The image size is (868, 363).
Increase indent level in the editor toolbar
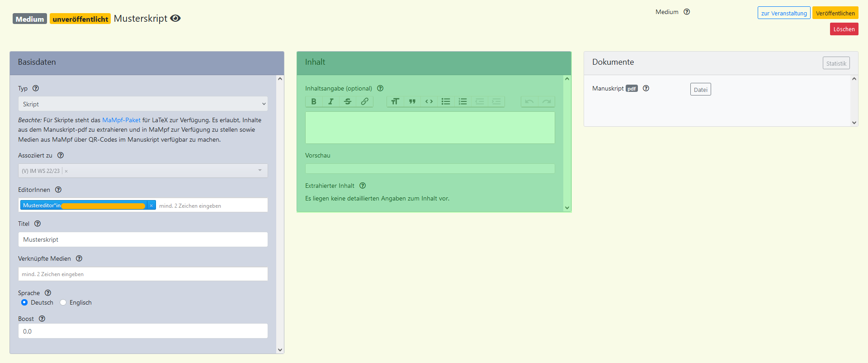click(x=496, y=101)
